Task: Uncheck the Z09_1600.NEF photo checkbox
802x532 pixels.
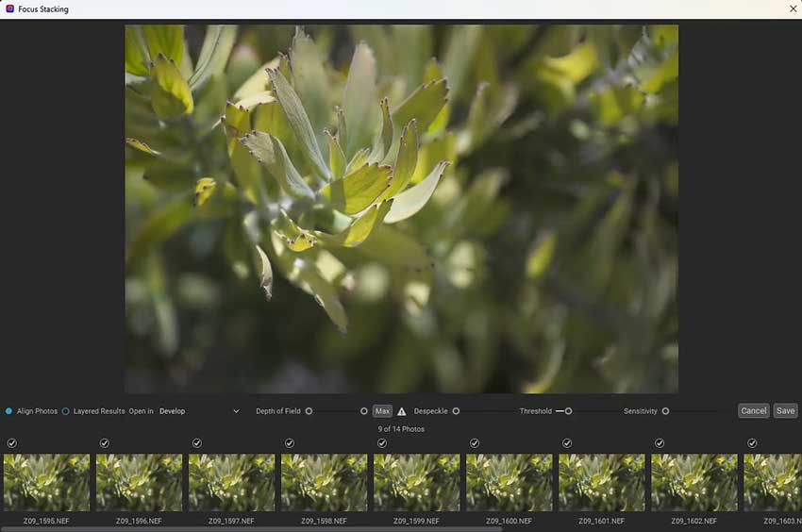Action: click(475, 443)
